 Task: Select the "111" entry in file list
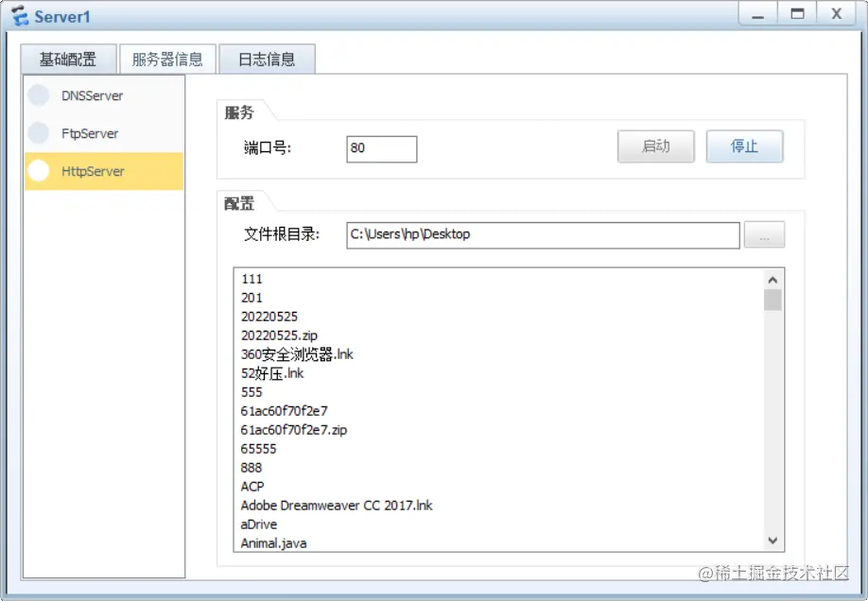coord(252,279)
